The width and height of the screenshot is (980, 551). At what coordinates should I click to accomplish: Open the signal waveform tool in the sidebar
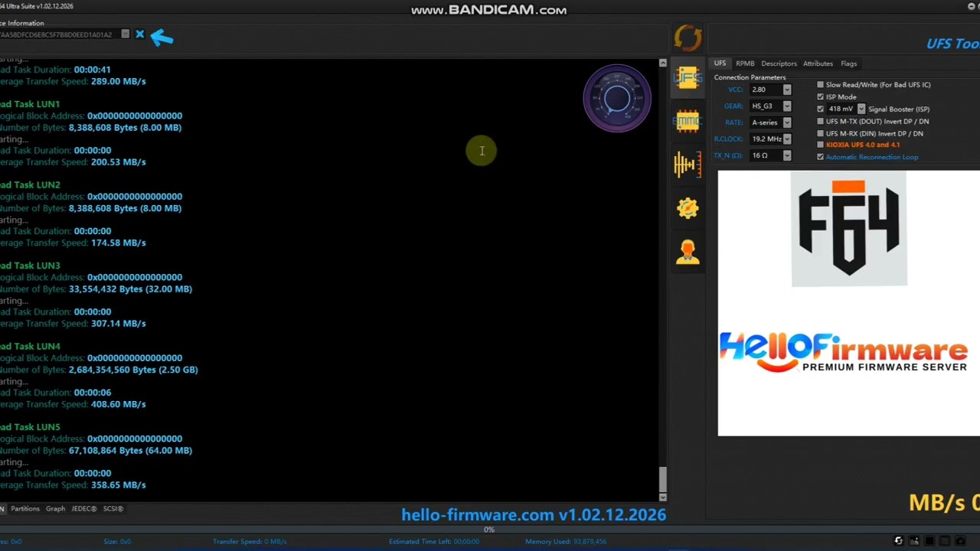688,165
